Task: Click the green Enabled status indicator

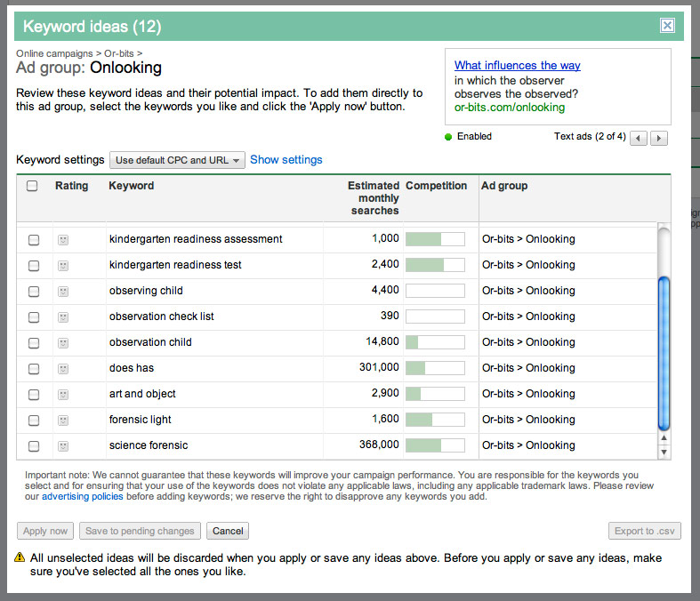Action: (448, 137)
